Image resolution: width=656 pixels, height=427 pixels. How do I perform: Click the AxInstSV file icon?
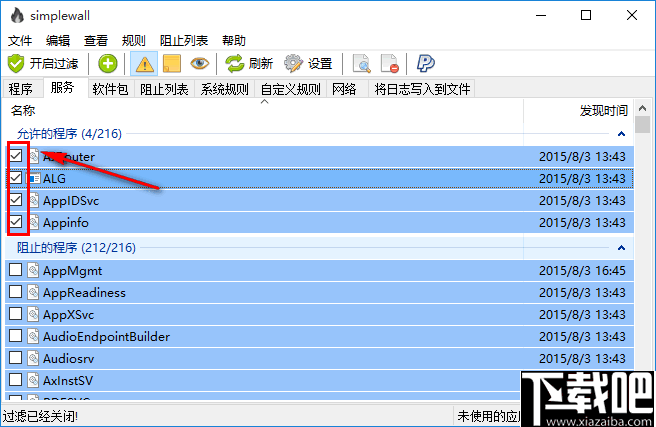tap(33, 380)
